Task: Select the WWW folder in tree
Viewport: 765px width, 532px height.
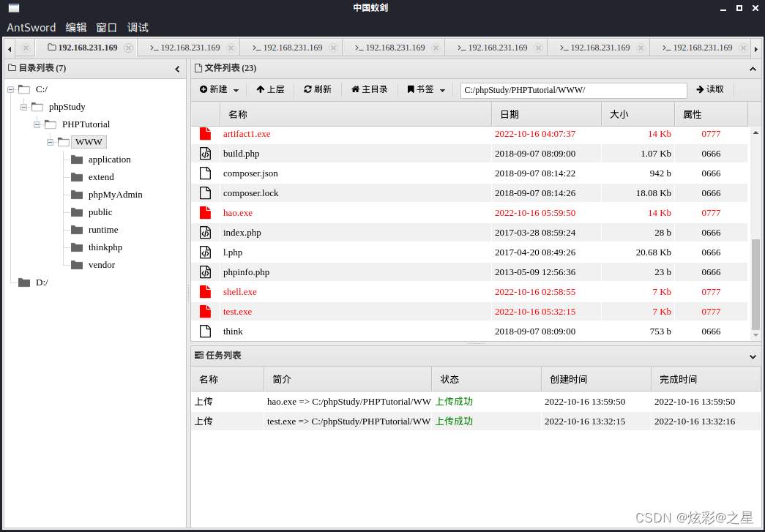Action: tap(89, 142)
